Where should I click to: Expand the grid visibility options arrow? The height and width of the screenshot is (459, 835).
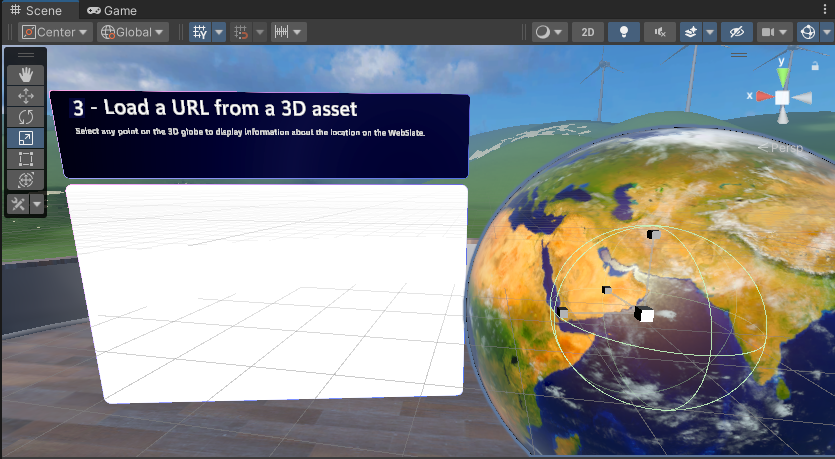tap(219, 32)
